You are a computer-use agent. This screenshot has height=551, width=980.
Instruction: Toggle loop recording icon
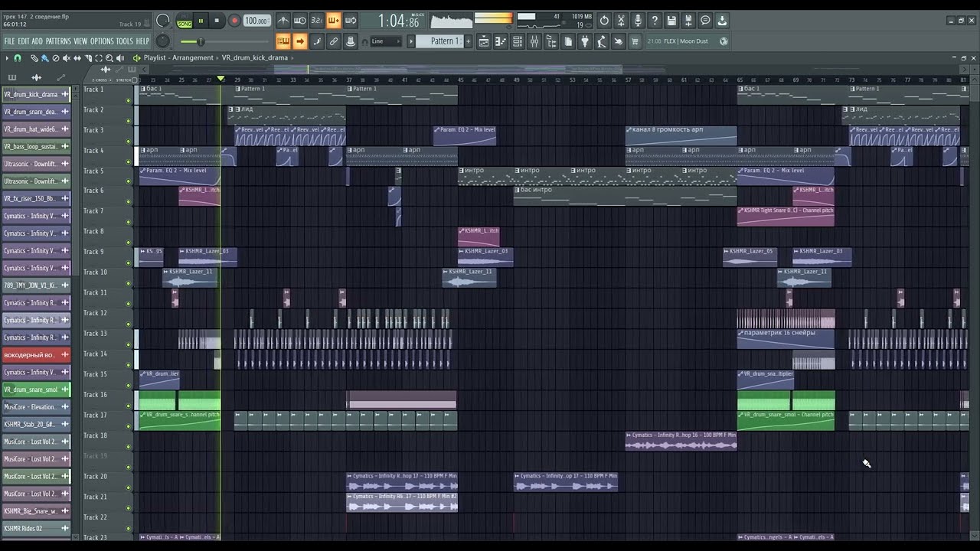(351, 21)
